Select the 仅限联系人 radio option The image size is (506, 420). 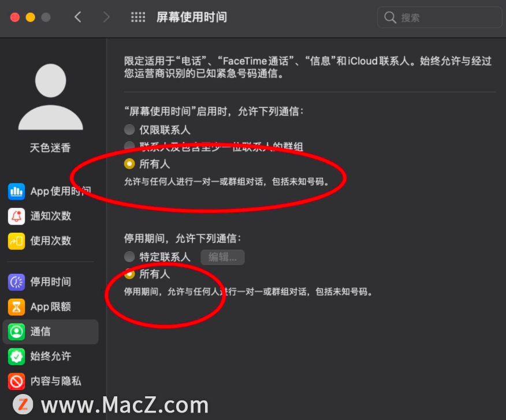coord(129,130)
